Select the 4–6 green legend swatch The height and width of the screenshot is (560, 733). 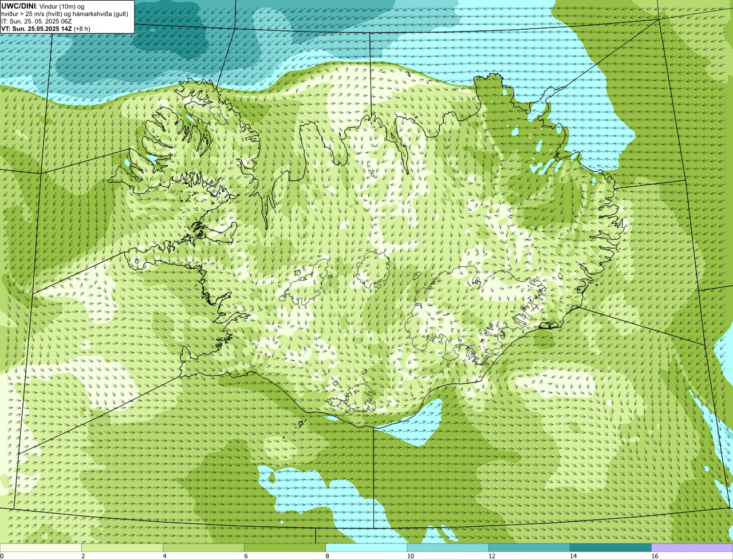coord(203,547)
